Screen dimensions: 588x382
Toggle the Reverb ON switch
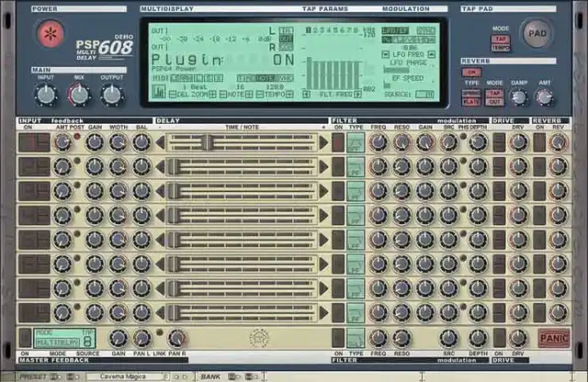[471, 72]
